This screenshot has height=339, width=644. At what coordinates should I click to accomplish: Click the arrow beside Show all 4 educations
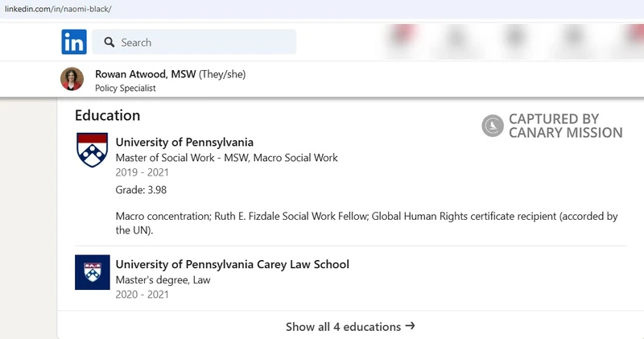(411, 326)
